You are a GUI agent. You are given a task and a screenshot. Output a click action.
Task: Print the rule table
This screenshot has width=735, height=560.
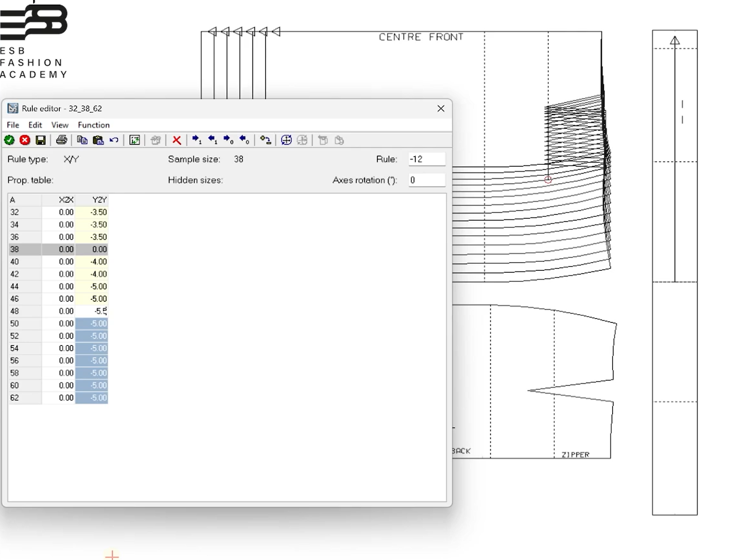click(x=61, y=140)
